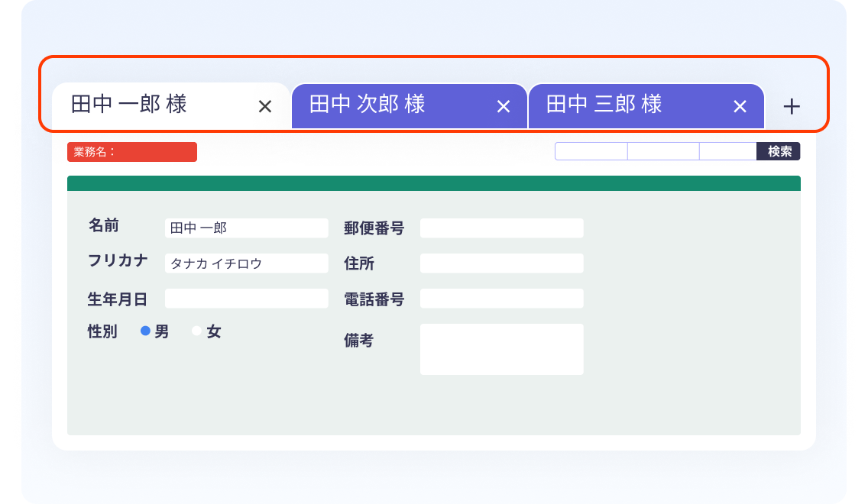Click the 電話番号 input field

[501, 299]
